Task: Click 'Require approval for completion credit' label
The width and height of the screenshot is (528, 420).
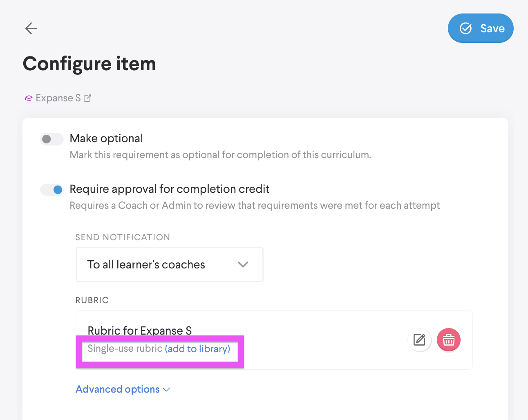Action: pos(169,189)
